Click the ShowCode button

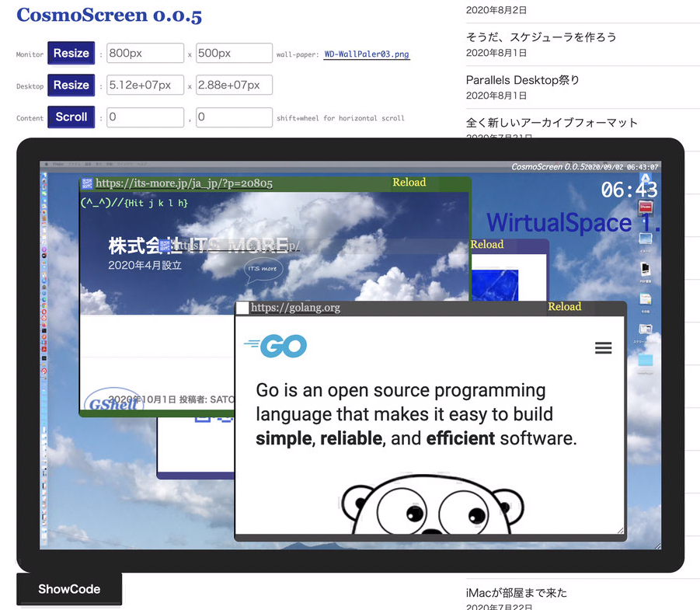click(69, 589)
